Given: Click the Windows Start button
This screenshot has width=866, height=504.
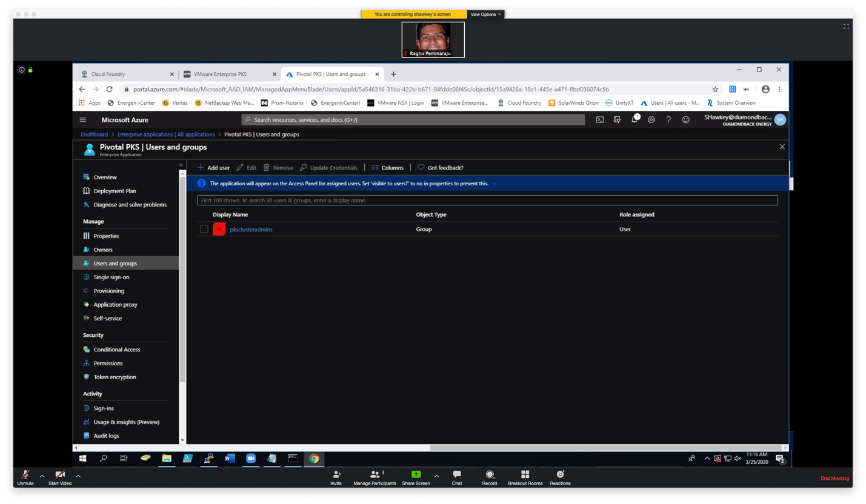Looking at the screenshot, I should [x=83, y=459].
